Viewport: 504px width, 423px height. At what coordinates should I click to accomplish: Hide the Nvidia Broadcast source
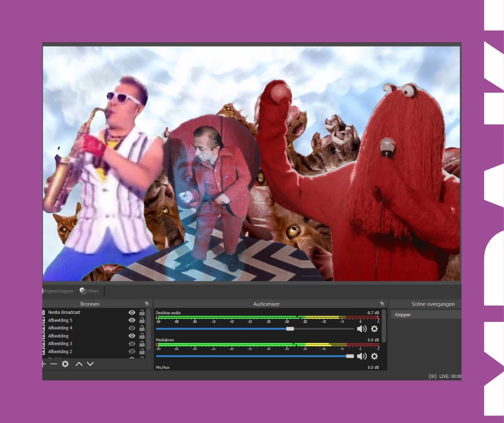132,312
